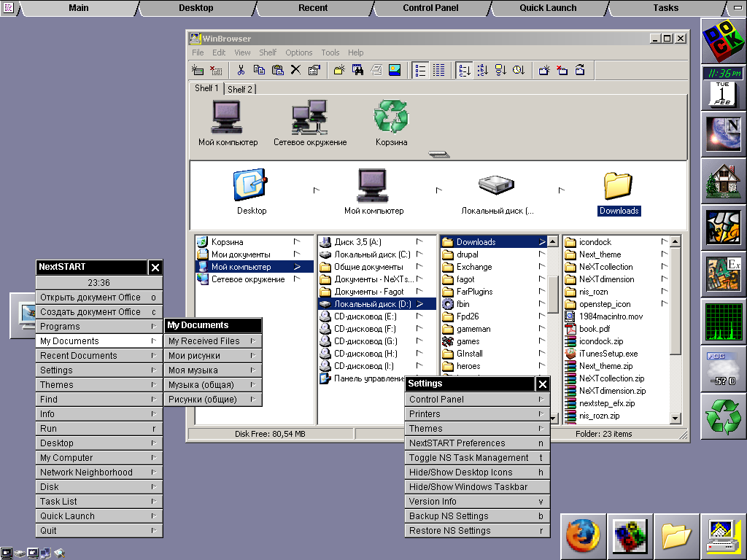Open the File menu in WinBrowser
Screen dimensions: 747x560
pos(198,52)
